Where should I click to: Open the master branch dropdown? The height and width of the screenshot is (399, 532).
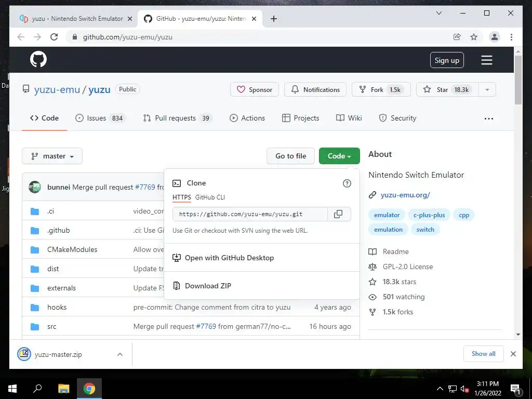[x=52, y=156]
